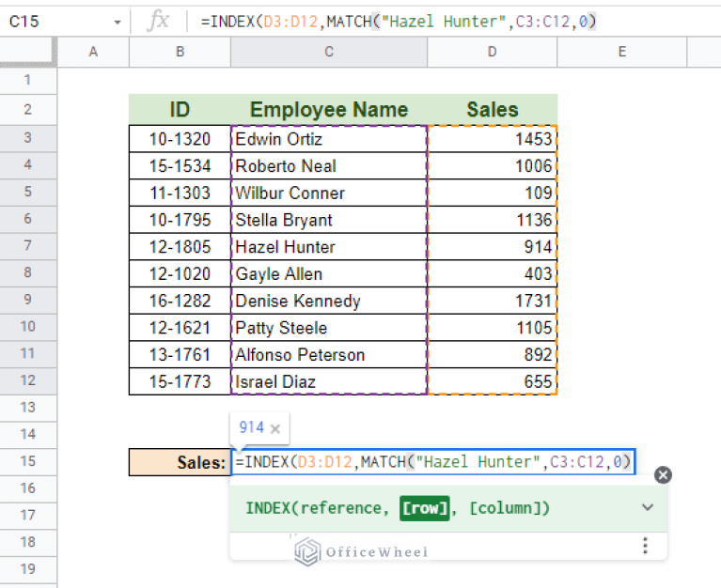The width and height of the screenshot is (721, 588).
Task: Click into the formula bar text
Action: (399, 21)
